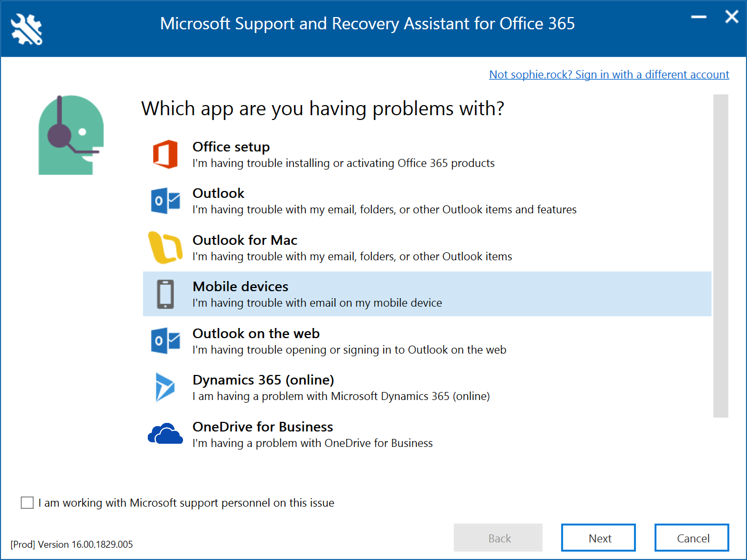Select the Office setup heading

coord(231,147)
